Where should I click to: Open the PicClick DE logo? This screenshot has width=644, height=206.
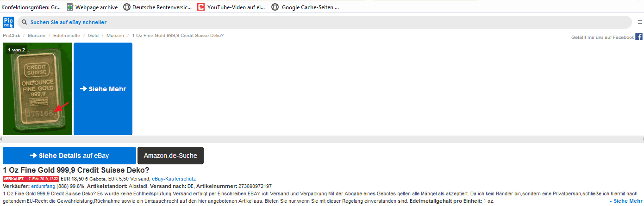(8, 22)
